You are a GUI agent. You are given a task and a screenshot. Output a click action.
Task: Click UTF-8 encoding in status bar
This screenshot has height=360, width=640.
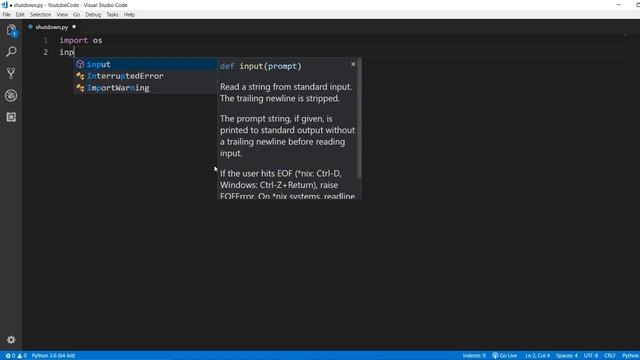click(591, 356)
